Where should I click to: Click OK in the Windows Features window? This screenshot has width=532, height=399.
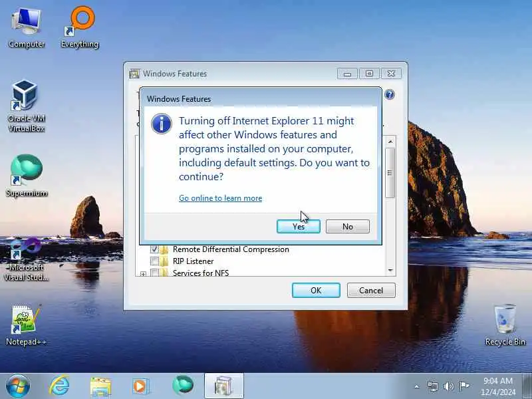click(316, 291)
